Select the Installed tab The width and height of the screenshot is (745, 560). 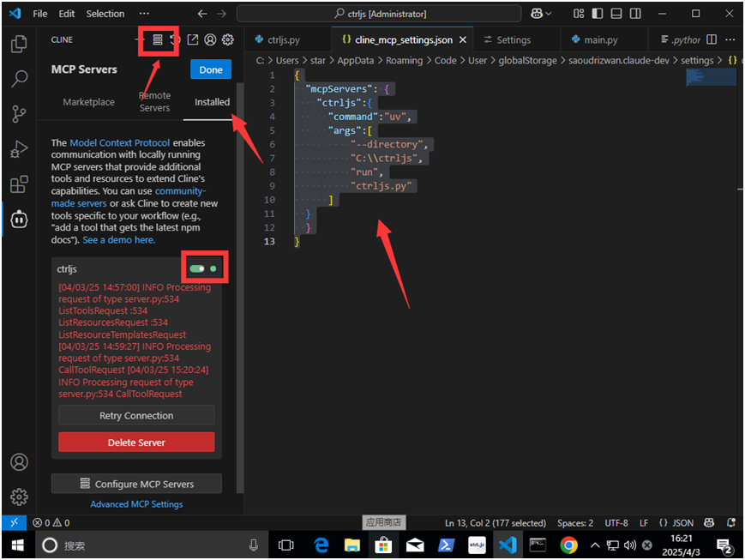(x=212, y=102)
